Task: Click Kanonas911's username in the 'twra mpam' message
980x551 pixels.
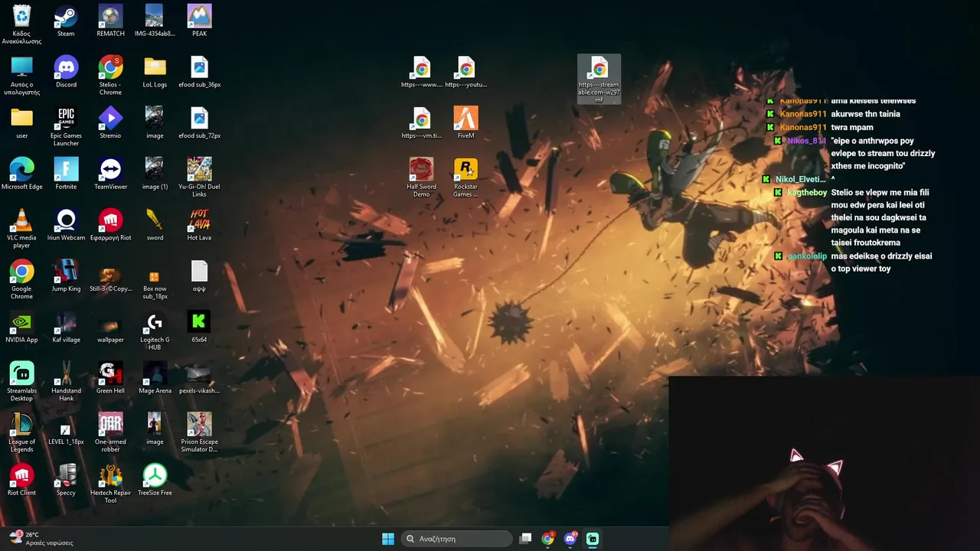Action: pos(803,128)
